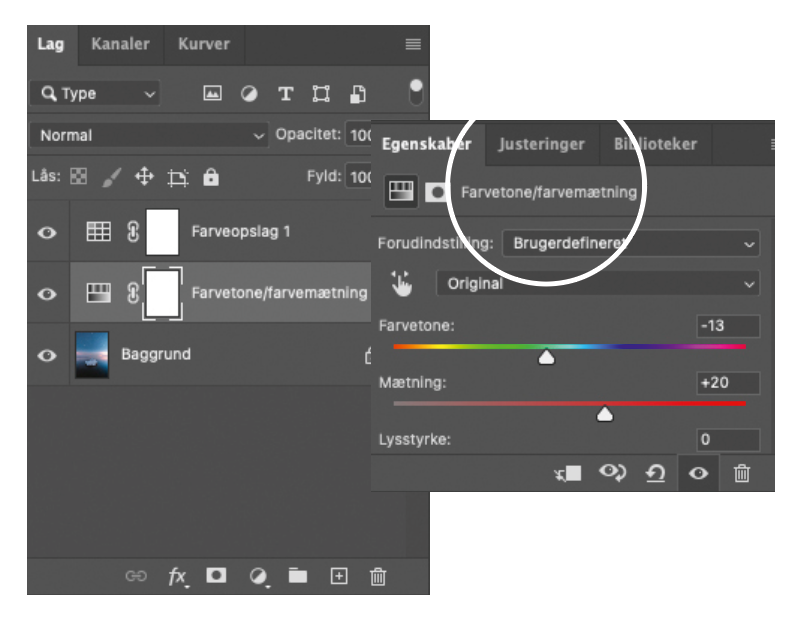The image size is (802, 621).
Task: Open the Normal blend mode dropdown
Action: point(148,135)
